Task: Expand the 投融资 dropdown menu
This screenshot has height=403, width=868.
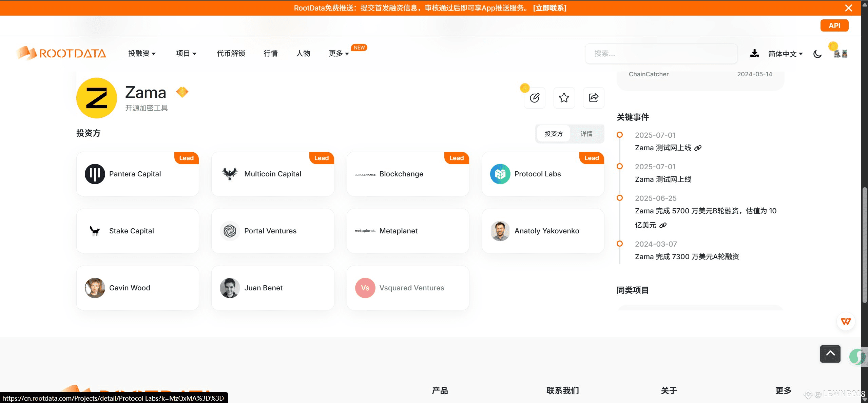Action: pyautogui.click(x=142, y=54)
